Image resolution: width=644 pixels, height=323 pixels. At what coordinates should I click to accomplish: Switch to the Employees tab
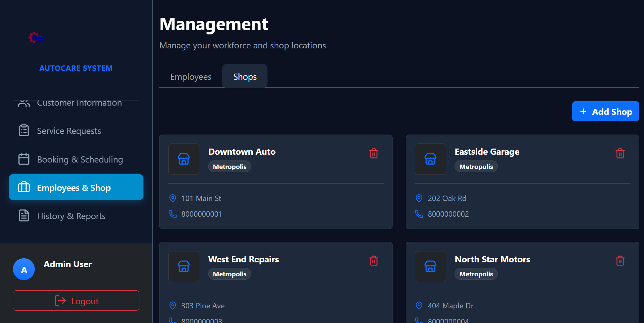pos(191,77)
